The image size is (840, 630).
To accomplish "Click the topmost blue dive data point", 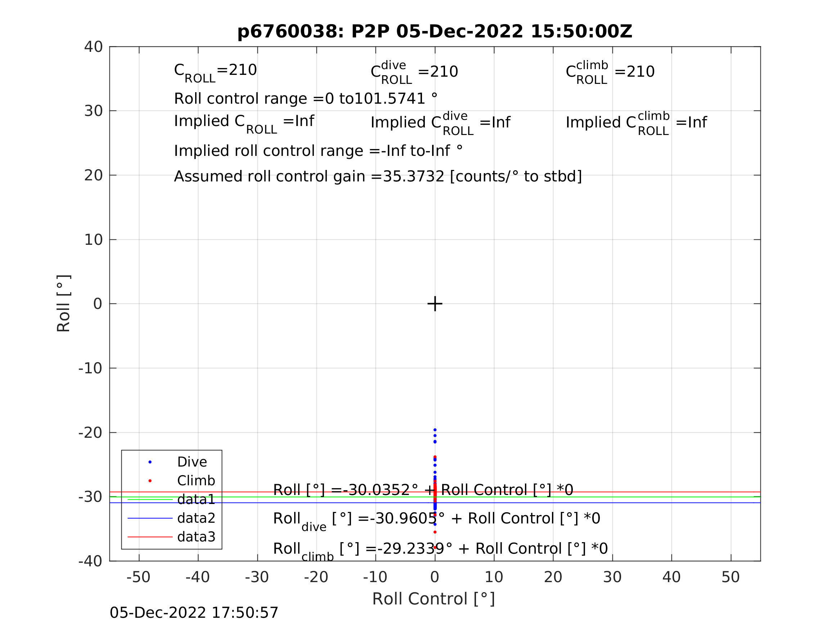I will click(x=435, y=430).
